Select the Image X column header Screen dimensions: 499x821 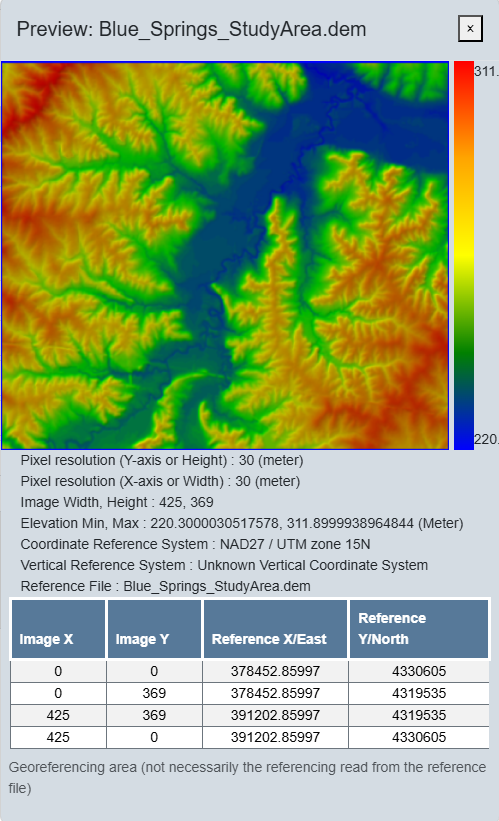(58, 629)
